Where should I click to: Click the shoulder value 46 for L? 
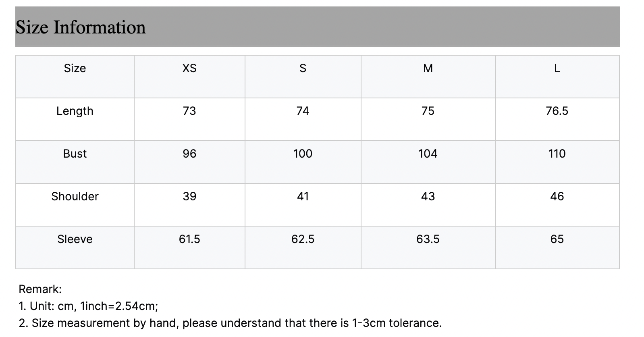click(557, 196)
